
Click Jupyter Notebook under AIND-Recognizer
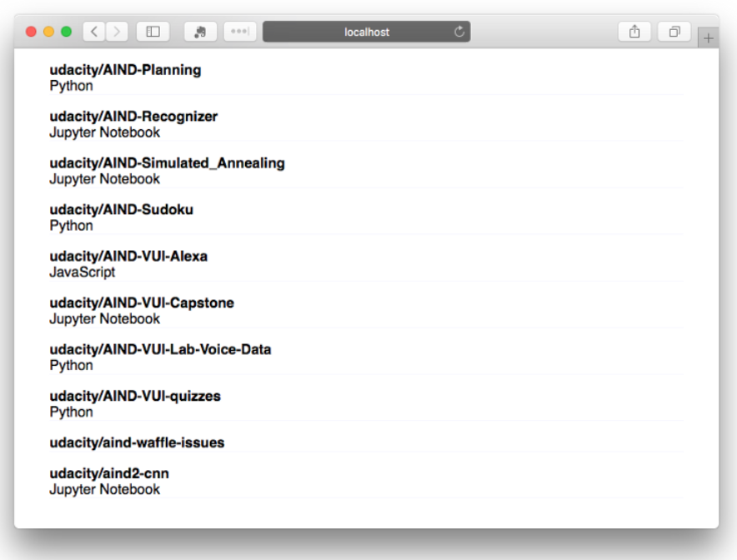click(x=105, y=132)
